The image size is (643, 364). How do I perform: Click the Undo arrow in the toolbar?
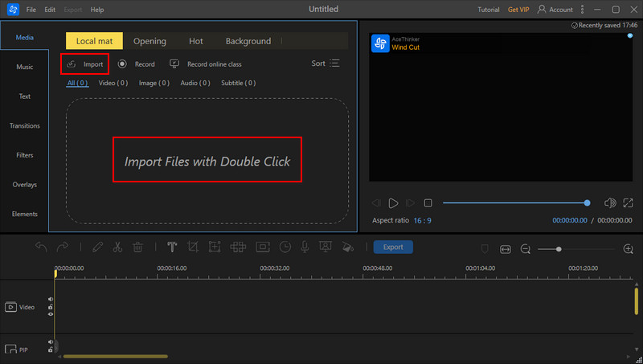[x=41, y=247]
